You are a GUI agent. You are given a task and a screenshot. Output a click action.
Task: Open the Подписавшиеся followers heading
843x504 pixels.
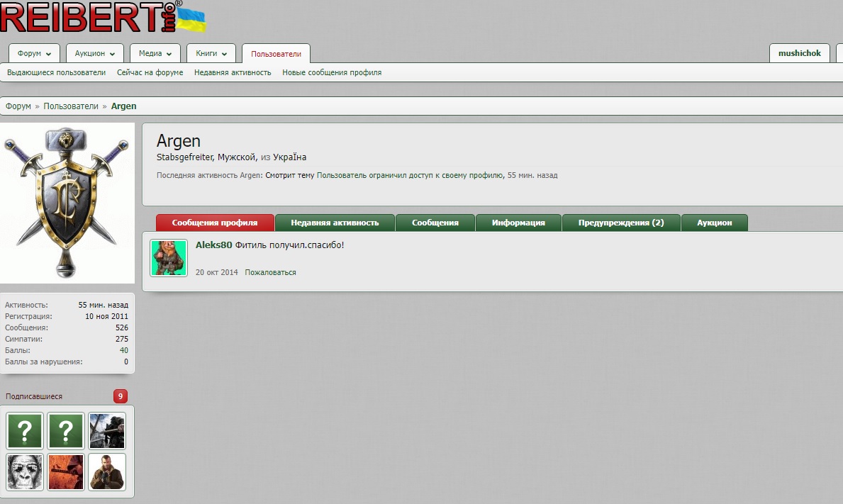(x=34, y=396)
